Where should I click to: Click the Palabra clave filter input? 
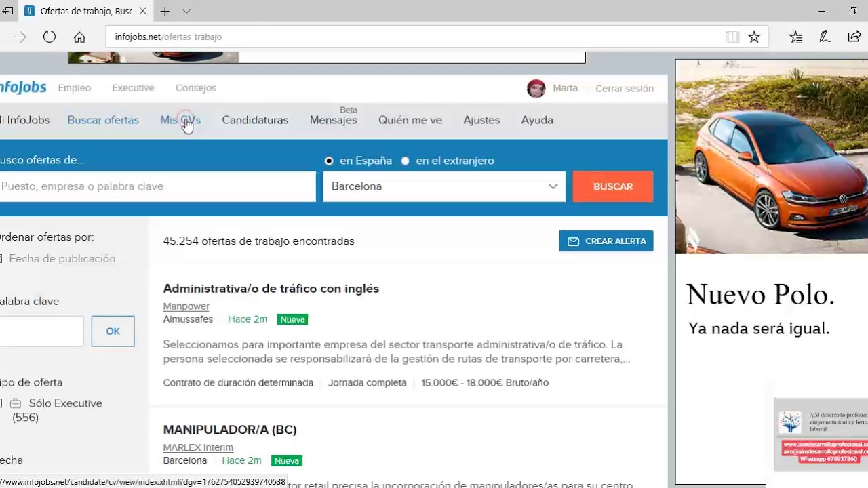(x=41, y=331)
